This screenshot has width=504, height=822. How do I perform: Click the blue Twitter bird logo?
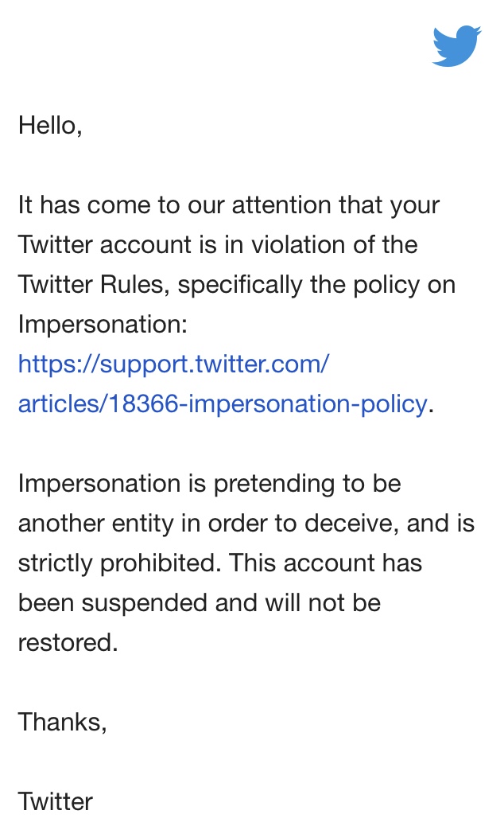(456, 46)
